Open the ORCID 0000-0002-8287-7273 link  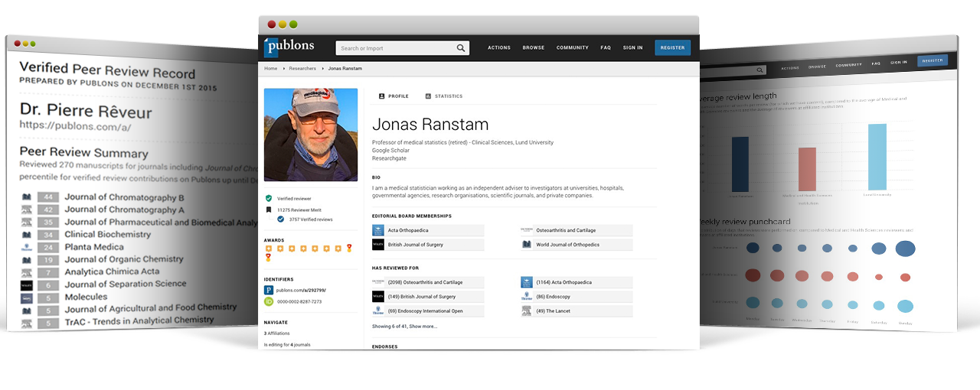[300, 302]
